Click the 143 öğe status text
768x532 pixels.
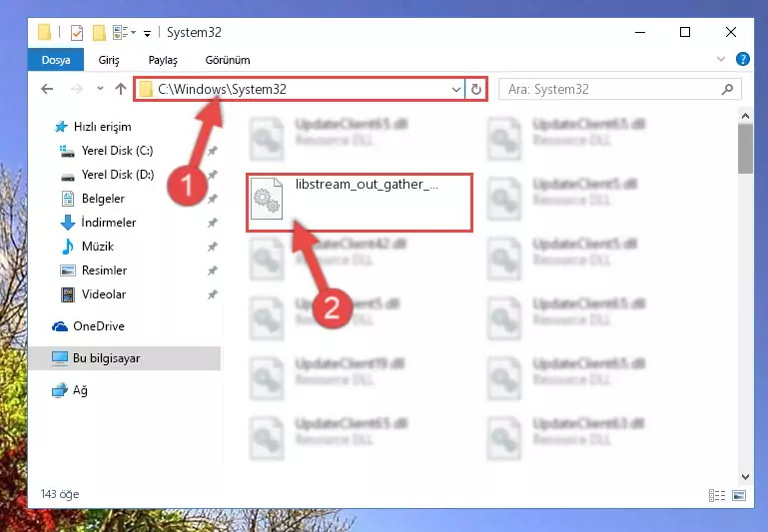coord(60,494)
